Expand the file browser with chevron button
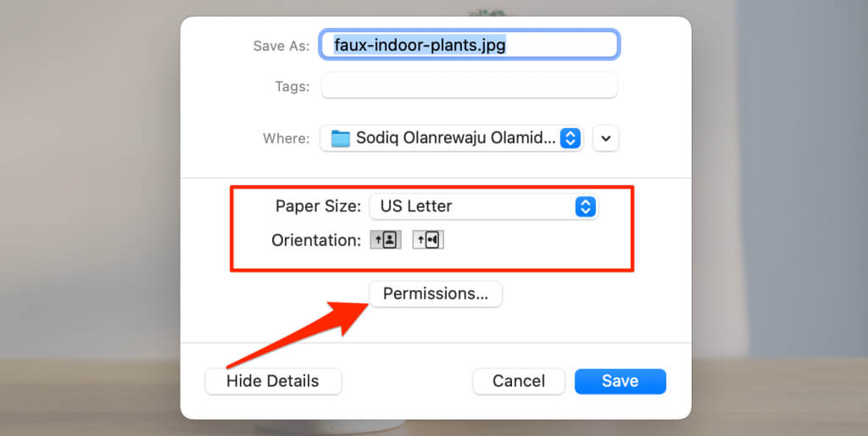 tap(605, 138)
